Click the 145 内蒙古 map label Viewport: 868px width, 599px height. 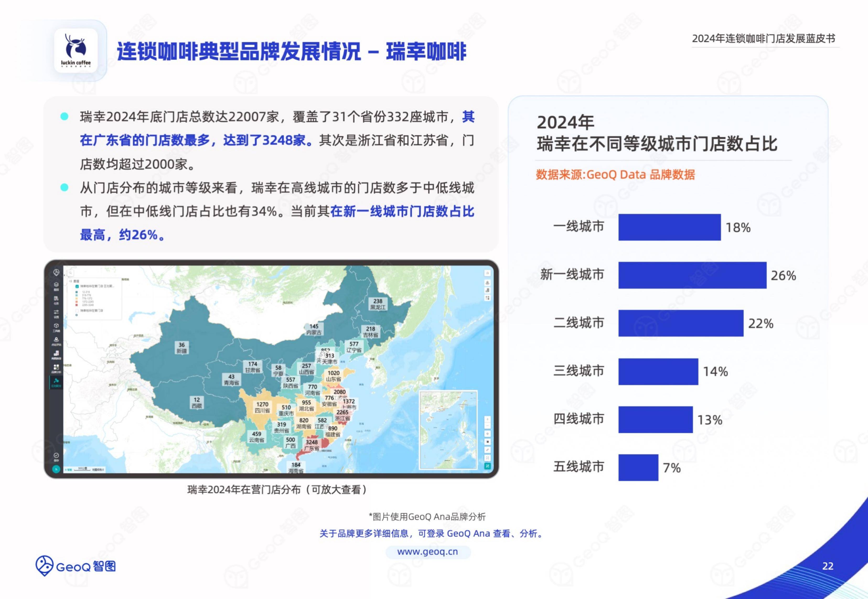(314, 329)
